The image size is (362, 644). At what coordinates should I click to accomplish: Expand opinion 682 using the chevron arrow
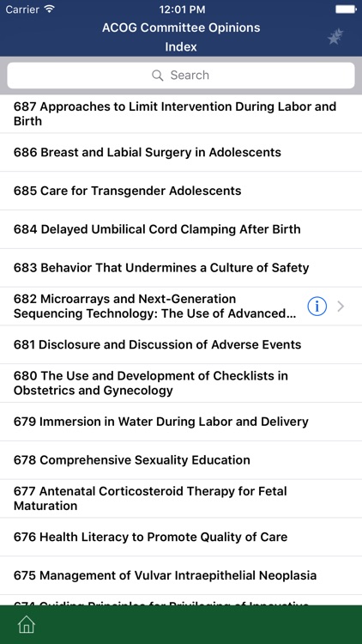[x=341, y=307]
